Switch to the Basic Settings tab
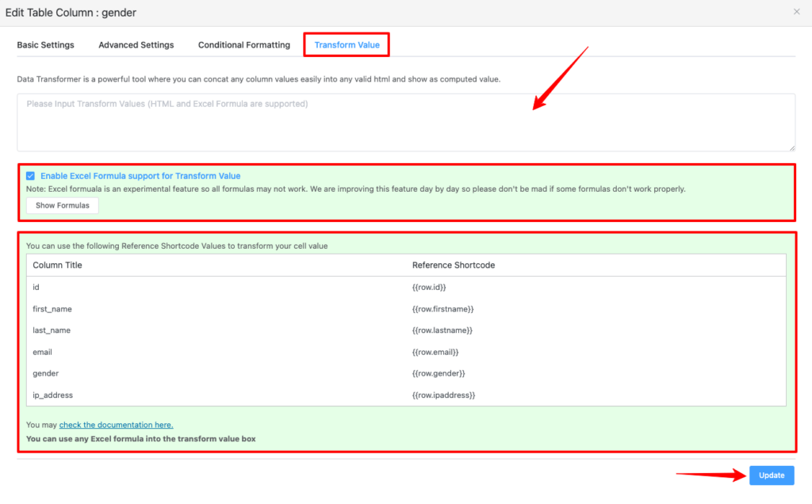The image size is (812, 504). coord(45,45)
